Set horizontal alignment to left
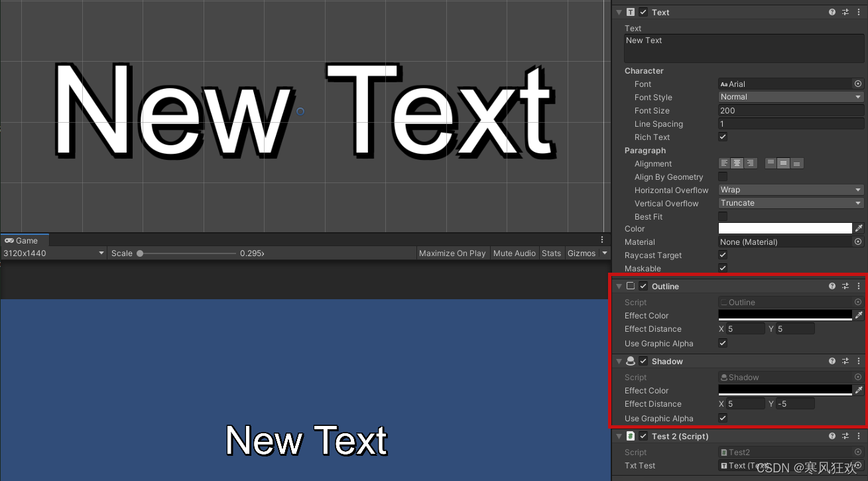The height and width of the screenshot is (481, 868). pyautogui.click(x=724, y=163)
